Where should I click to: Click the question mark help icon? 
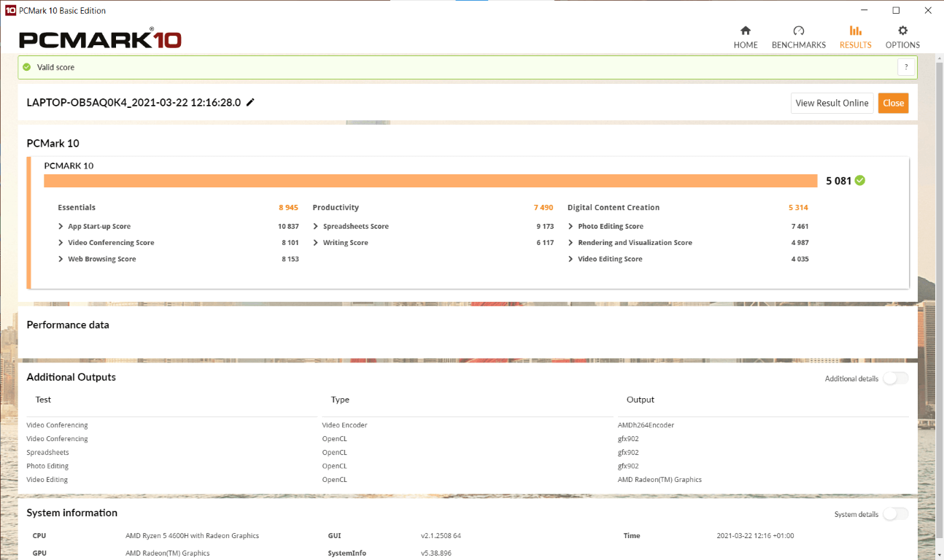point(905,67)
